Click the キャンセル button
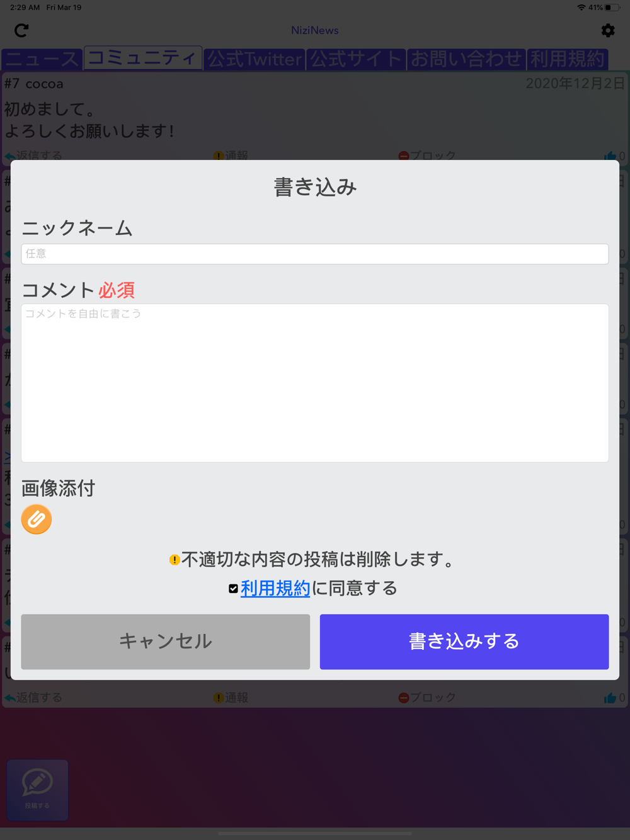Viewport: 630px width, 840px height. (166, 642)
